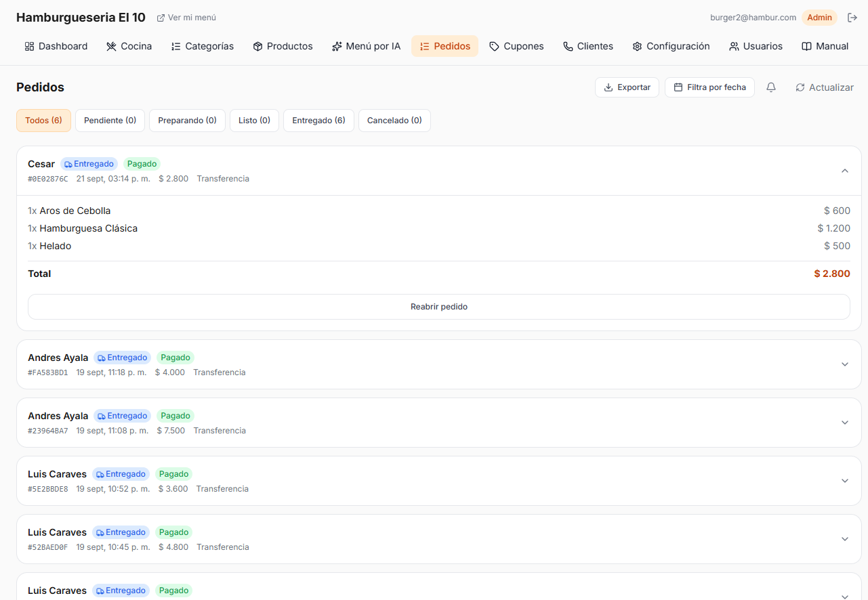Click the Admin role badge
This screenshot has height=600, width=868.
[819, 18]
